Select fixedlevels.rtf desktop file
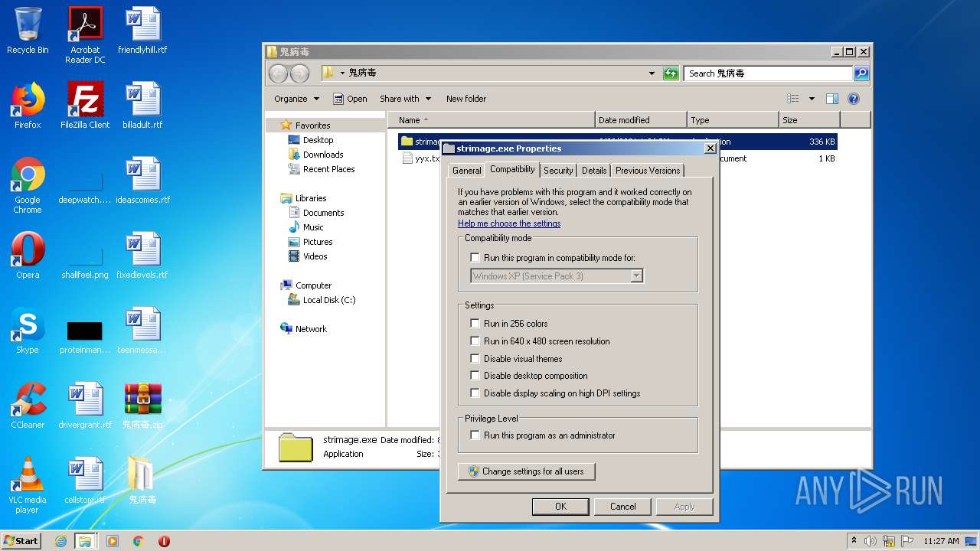This screenshot has width=980, height=551. point(142,256)
